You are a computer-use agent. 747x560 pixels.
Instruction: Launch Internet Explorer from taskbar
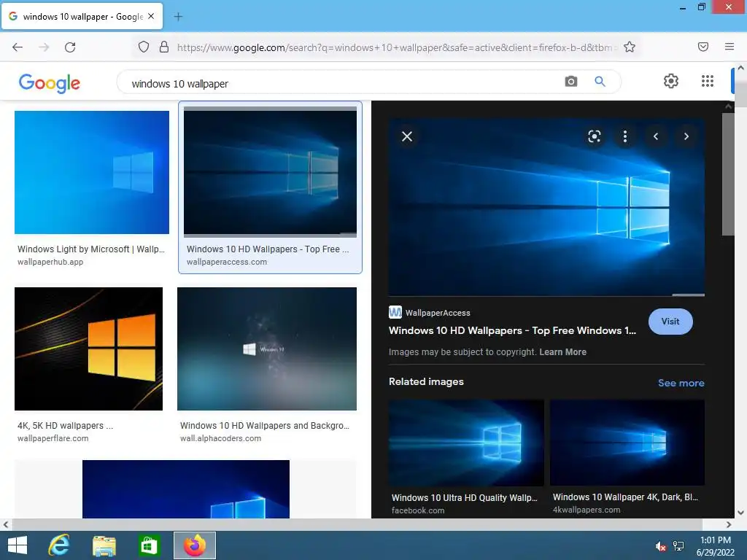[59, 545]
